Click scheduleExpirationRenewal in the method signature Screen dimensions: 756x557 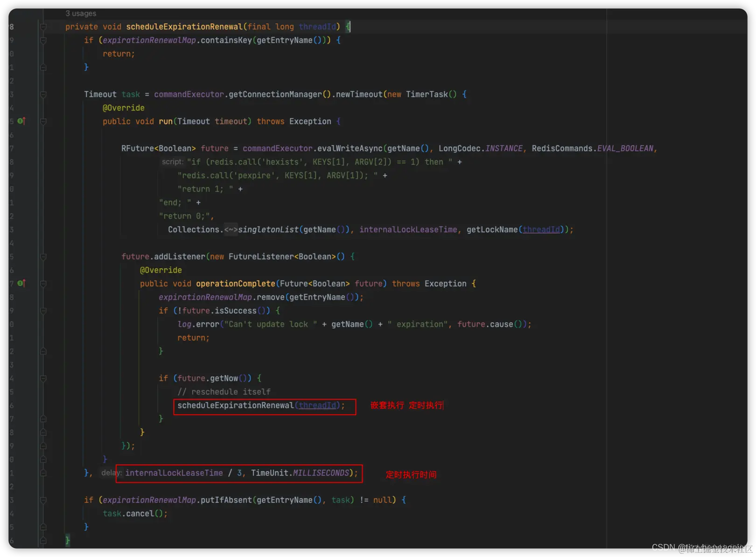(184, 27)
